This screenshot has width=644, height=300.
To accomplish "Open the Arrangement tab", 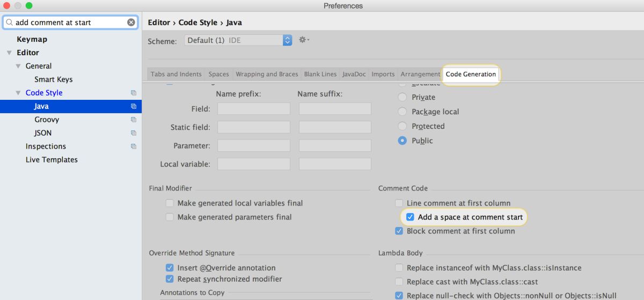I will (420, 74).
